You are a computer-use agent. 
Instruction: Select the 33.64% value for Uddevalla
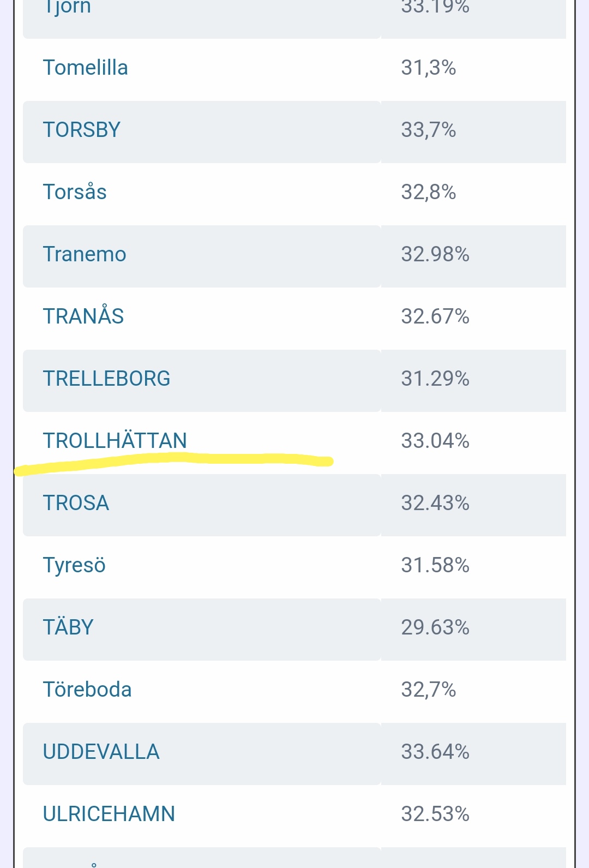[435, 752]
